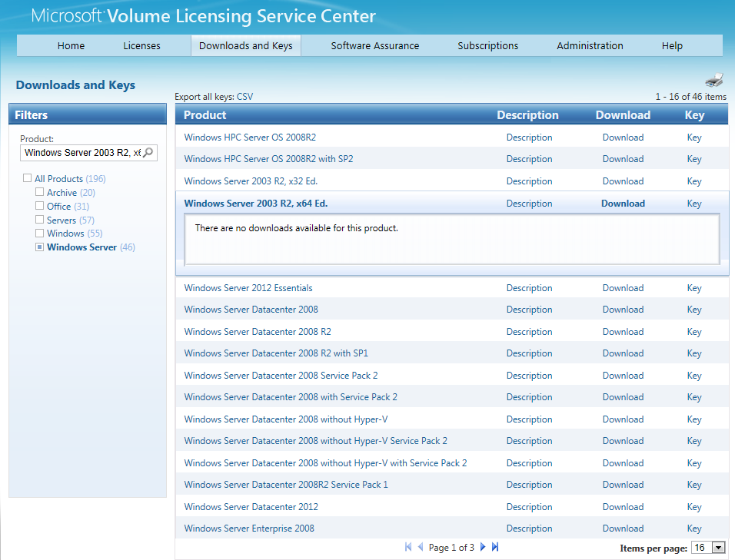View Key for Windows Server 2003 R2, x64 Ed.
Image resolution: width=735 pixels, height=560 pixels.
tap(694, 204)
